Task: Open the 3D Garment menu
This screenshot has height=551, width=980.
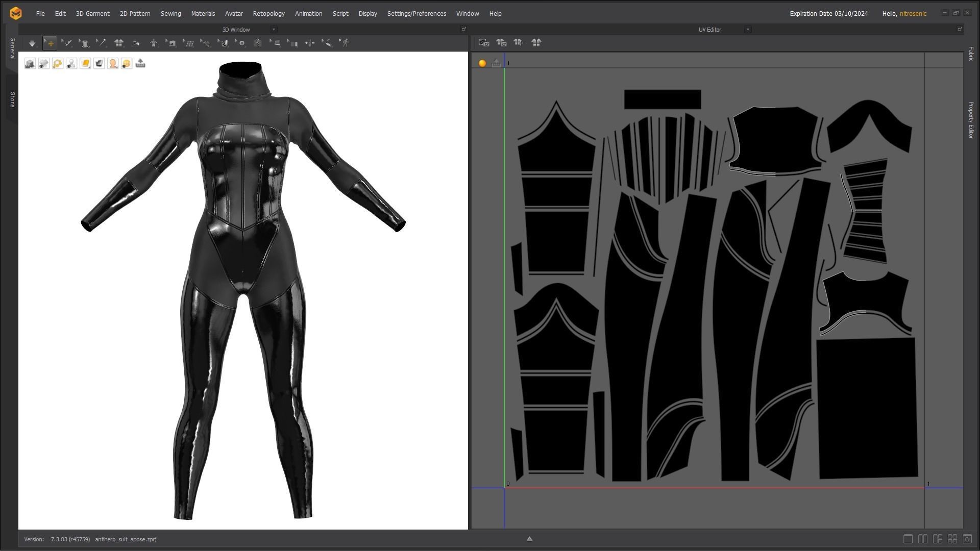Action: pyautogui.click(x=92, y=14)
